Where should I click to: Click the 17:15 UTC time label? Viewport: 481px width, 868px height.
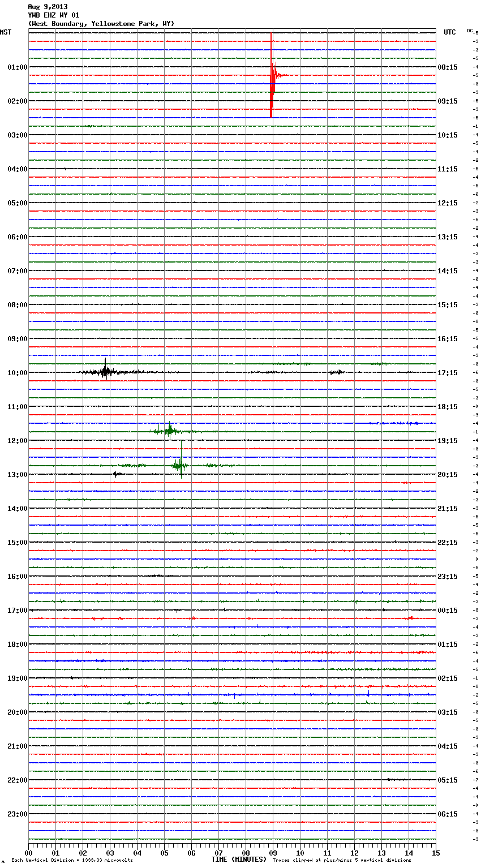click(448, 373)
